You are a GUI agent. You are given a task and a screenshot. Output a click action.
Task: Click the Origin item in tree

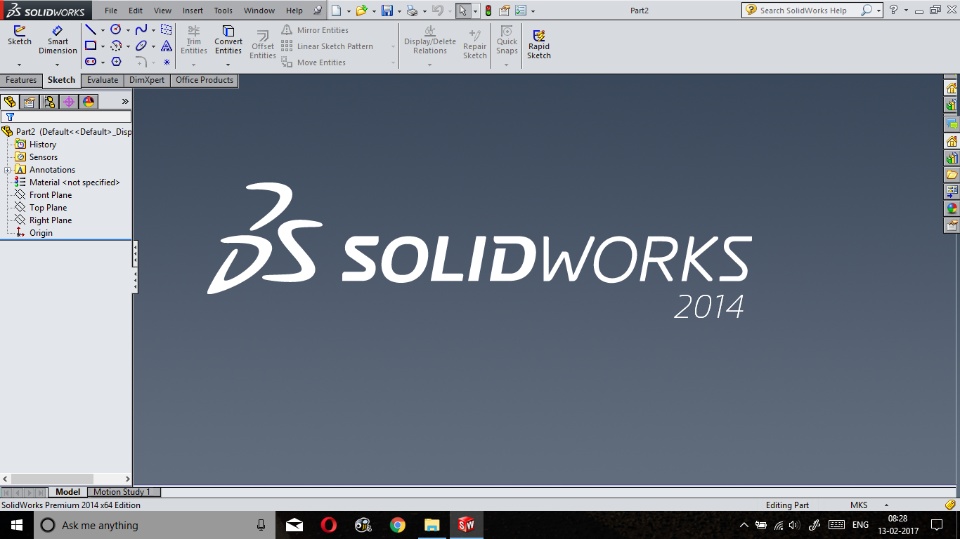(34, 233)
